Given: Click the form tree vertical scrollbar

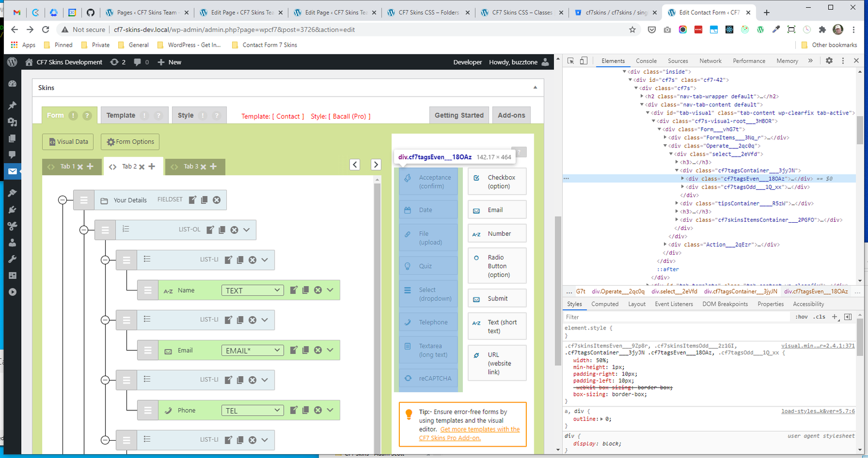Looking at the screenshot, I should 378,314.
